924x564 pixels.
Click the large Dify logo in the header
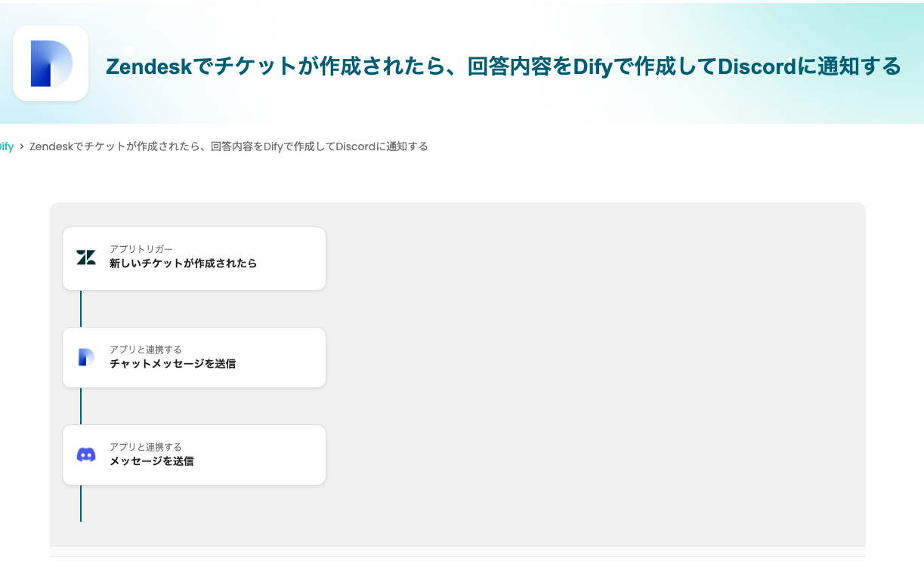(51, 63)
